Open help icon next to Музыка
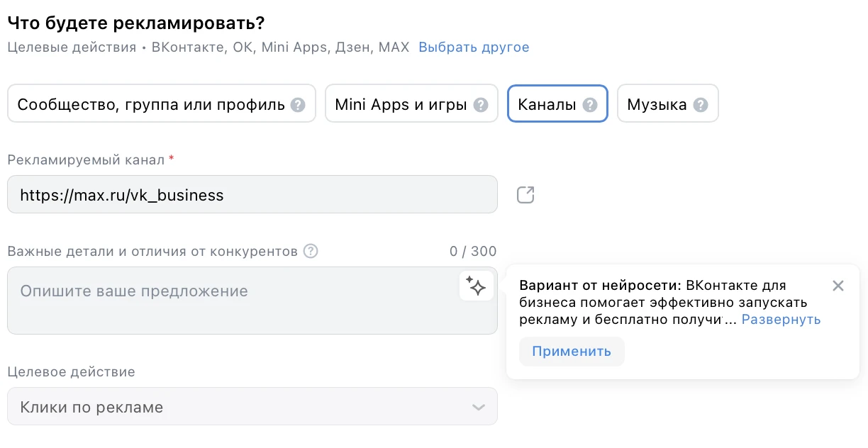Screen dimensions: 868x448 [x=701, y=105]
